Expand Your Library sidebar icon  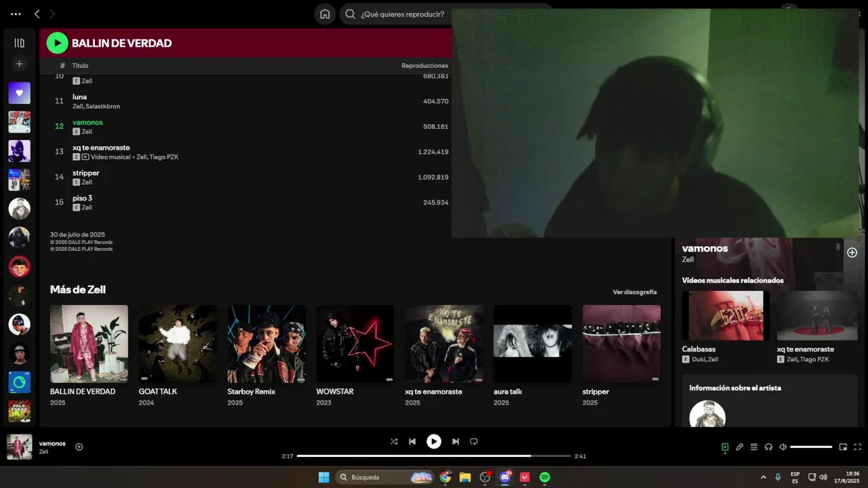[x=19, y=43]
